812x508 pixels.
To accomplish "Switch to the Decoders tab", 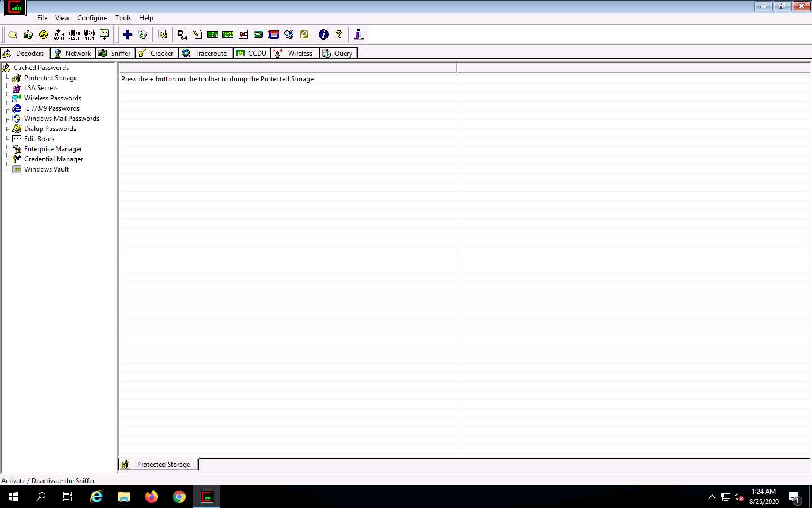I will pyautogui.click(x=24, y=53).
